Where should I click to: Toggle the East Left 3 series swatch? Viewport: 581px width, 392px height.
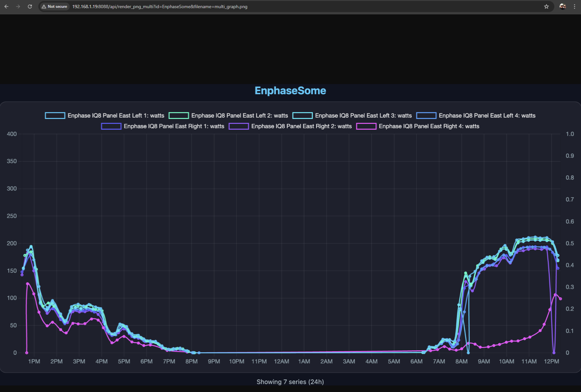(302, 116)
